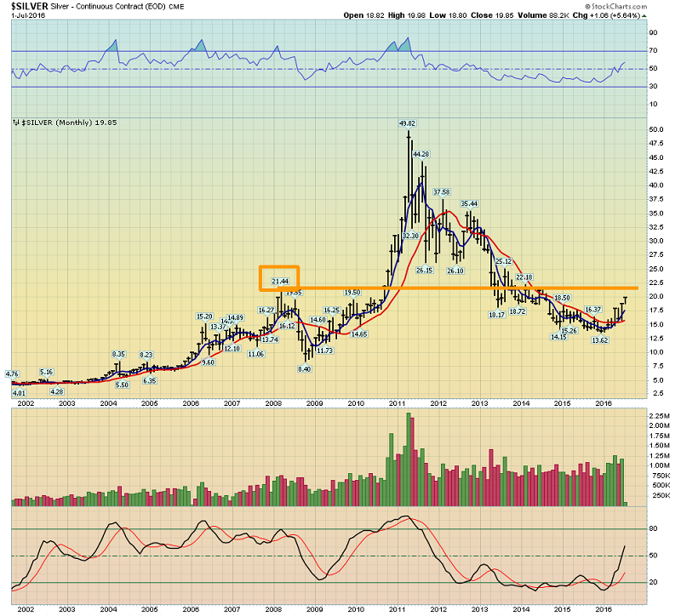
Task: Click the 15.20 price label
Action: point(204,317)
